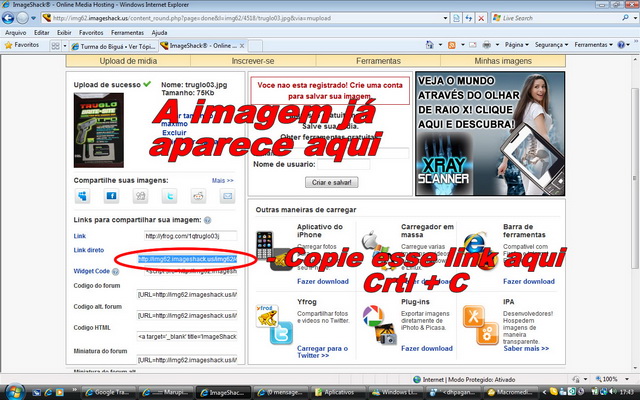Open the Ajuda menu
The width and height of the screenshot is (640, 400).
click(159, 33)
